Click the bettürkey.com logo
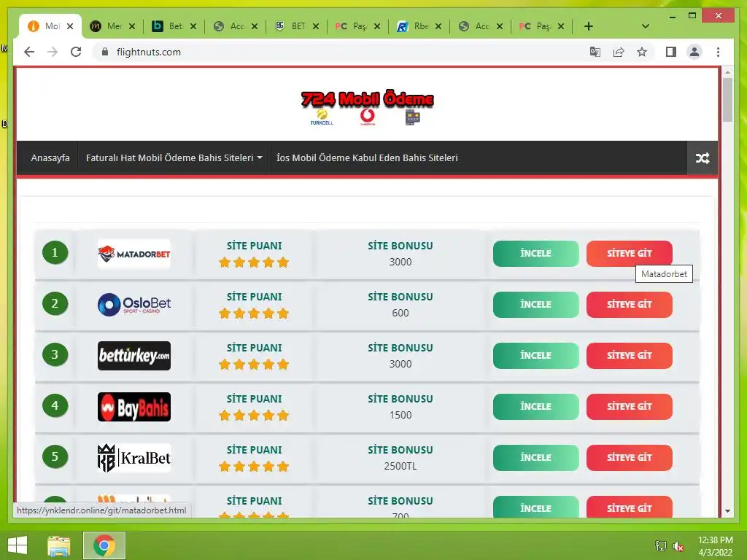The image size is (747, 560). pyautogui.click(x=134, y=356)
